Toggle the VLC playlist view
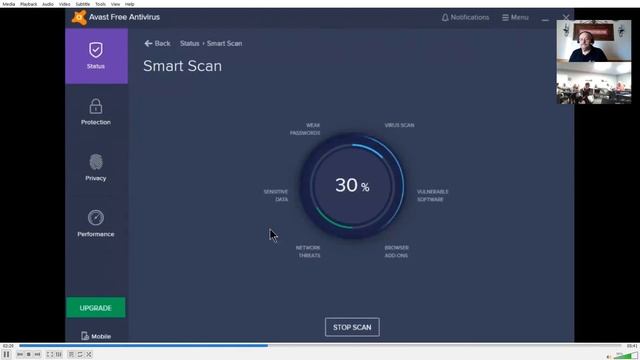The width and height of the screenshot is (640, 360). pyautogui.click(x=71, y=354)
